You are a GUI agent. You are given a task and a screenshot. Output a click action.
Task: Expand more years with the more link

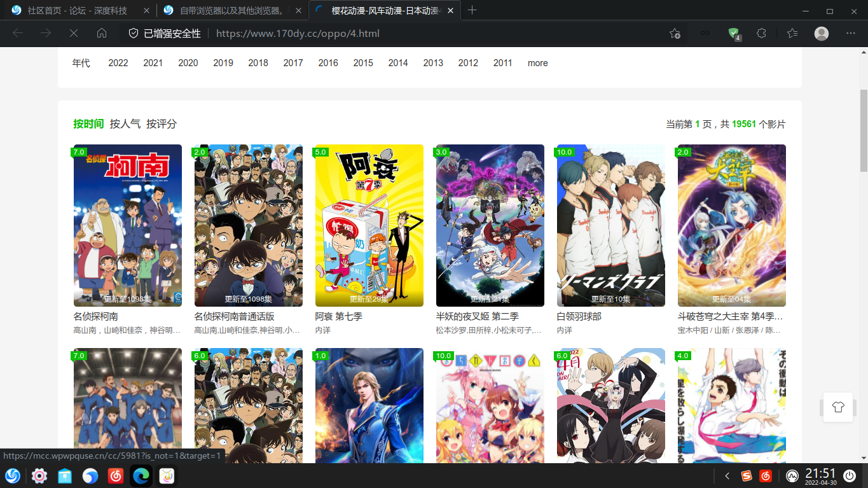point(537,63)
